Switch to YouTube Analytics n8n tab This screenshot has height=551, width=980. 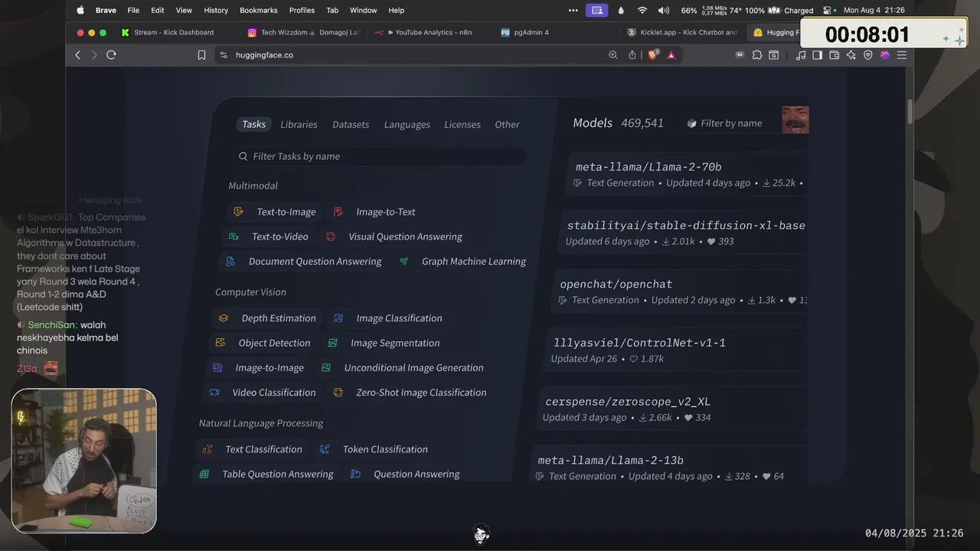pos(431,32)
